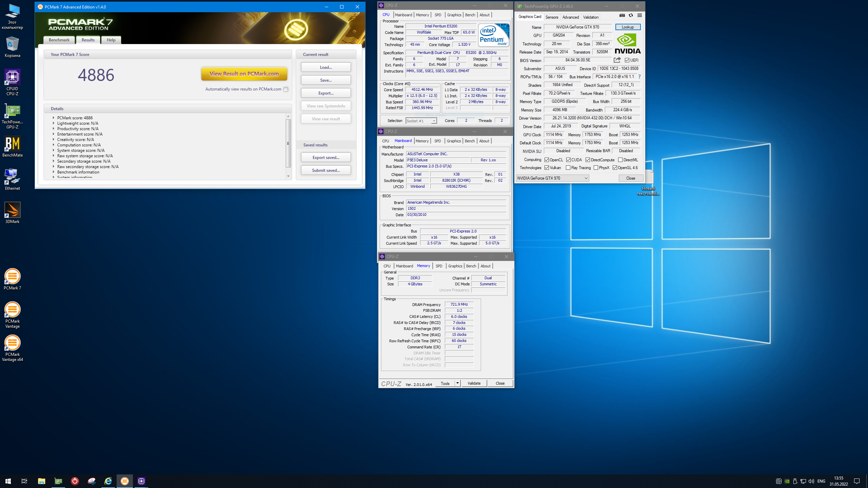Click Load... button in Current result
Image resolution: width=868 pixels, height=488 pixels.
click(x=326, y=67)
